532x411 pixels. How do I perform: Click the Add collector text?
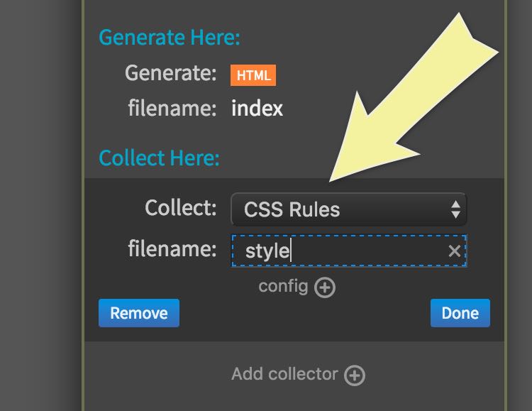pyautogui.click(x=286, y=374)
